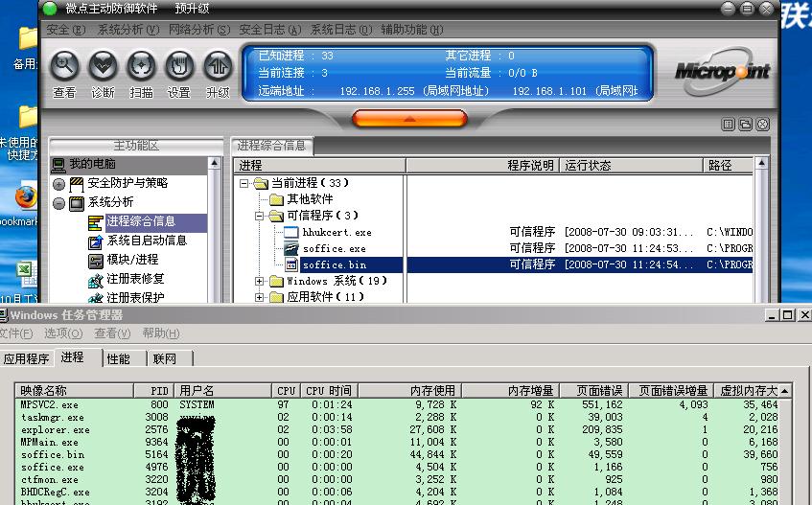
Task: Click the process list scroll-up arrow
Action: tap(761, 164)
